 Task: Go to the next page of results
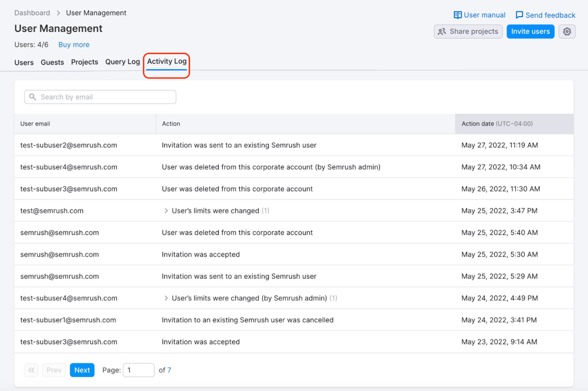pos(82,370)
